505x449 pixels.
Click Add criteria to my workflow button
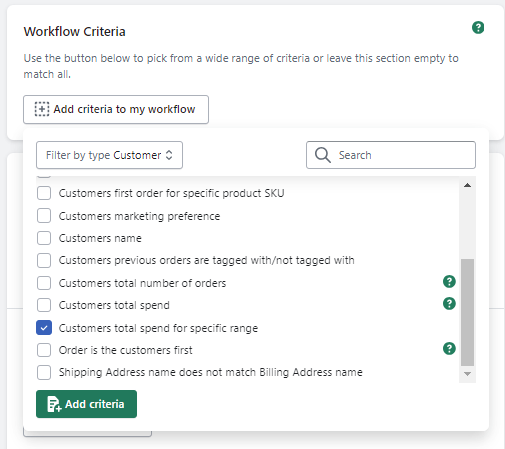[x=116, y=109]
